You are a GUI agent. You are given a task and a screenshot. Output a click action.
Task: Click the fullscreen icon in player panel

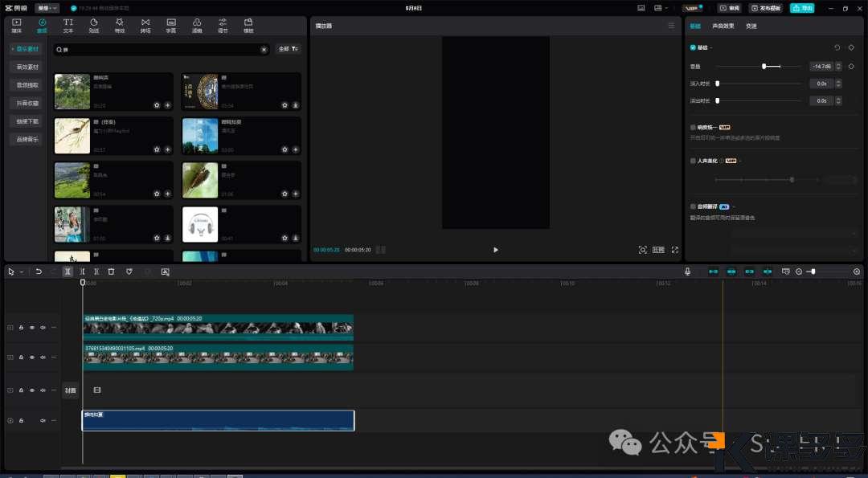(674, 250)
